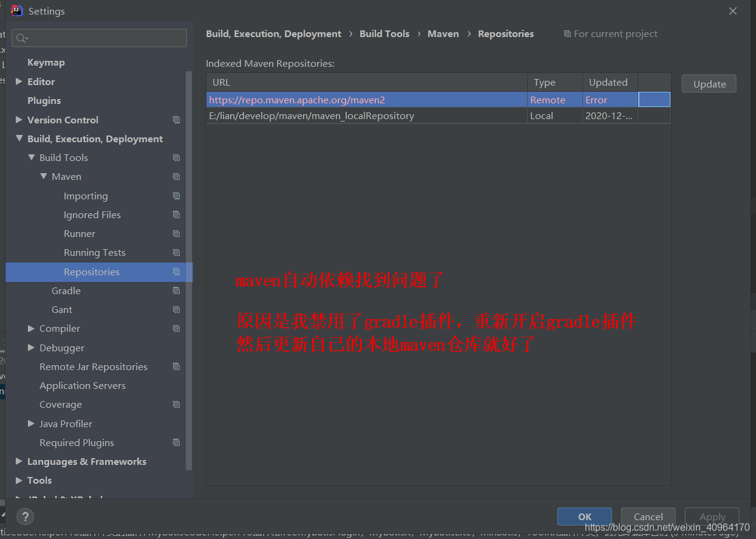756x539 pixels.
Task: Click the project-level icon beside Compiler
Action: click(x=176, y=328)
